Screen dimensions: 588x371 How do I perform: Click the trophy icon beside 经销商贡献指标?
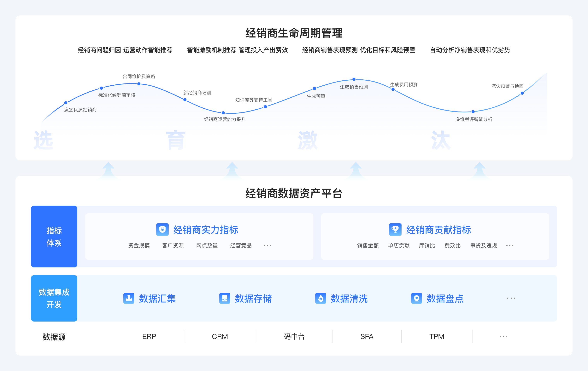(395, 230)
